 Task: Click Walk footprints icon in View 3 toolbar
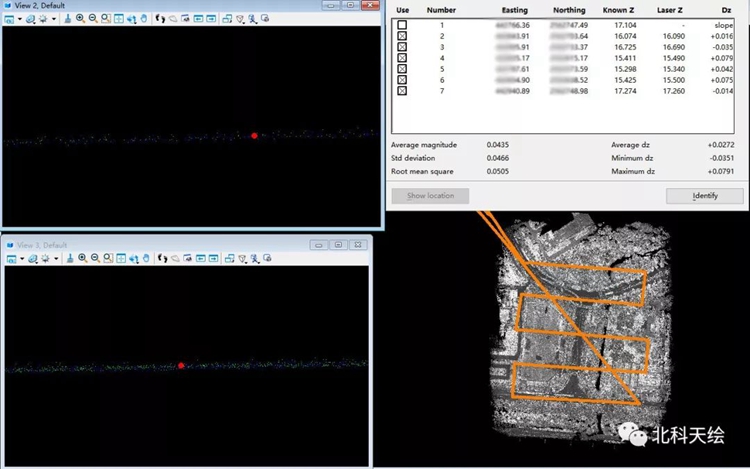click(x=161, y=258)
